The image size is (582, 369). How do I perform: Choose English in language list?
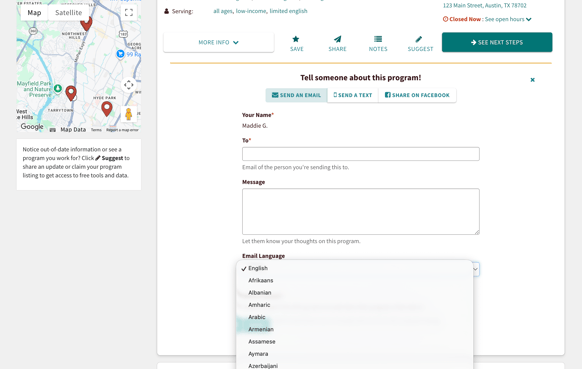354,268
